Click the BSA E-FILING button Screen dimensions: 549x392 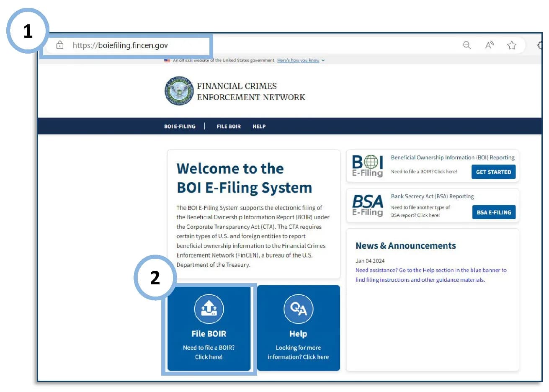[x=494, y=212]
